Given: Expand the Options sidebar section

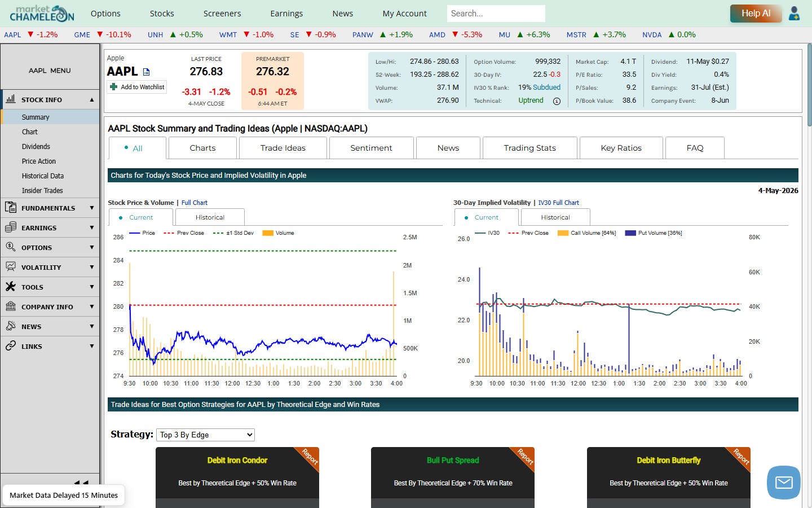Looking at the screenshot, I should click(x=92, y=247).
